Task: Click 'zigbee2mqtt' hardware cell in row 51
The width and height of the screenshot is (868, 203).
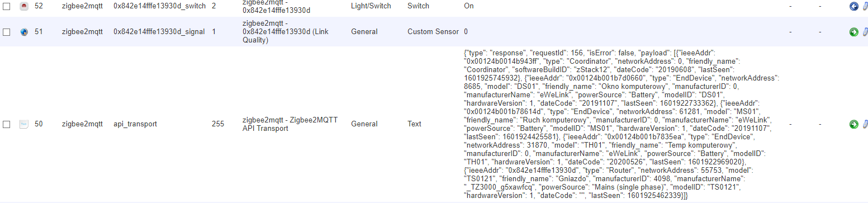Action: click(82, 32)
